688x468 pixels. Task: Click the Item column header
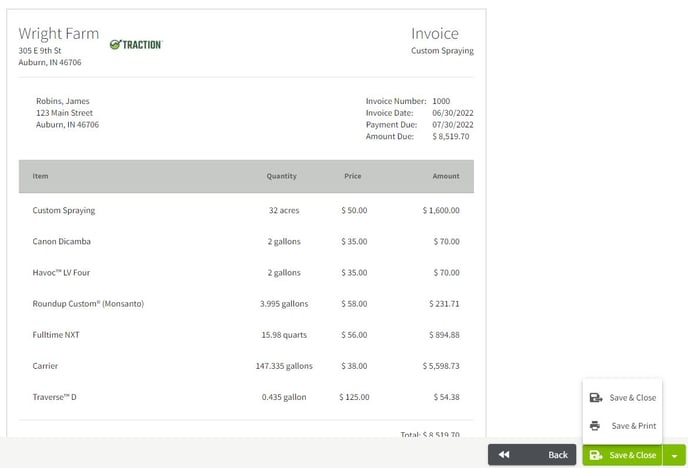[x=40, y=176]
